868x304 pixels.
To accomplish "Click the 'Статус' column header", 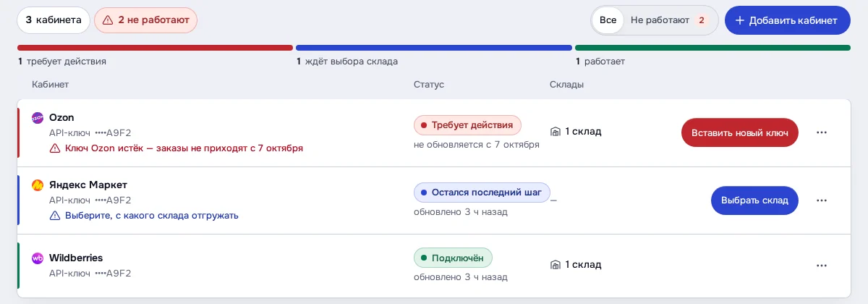I will click(x=429, y=85).
